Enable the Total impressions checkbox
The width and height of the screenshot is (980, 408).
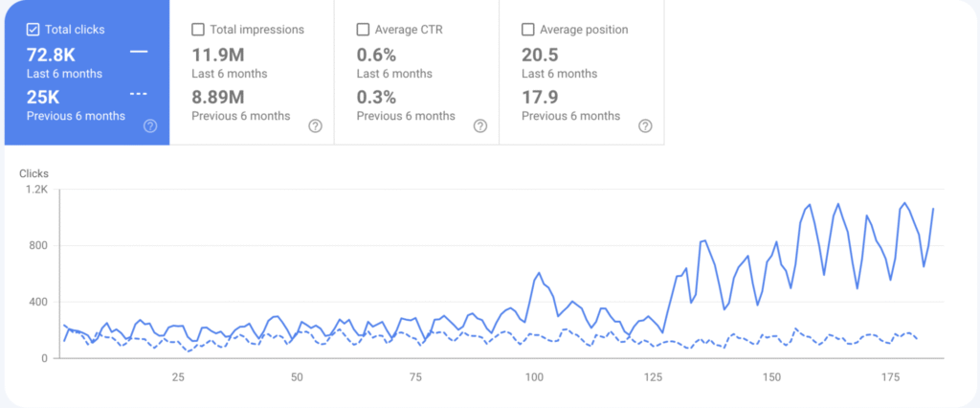[198, 30]
